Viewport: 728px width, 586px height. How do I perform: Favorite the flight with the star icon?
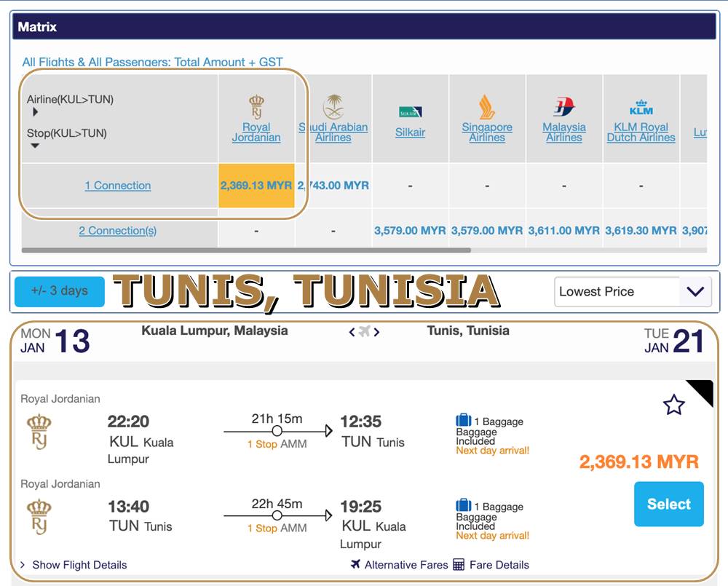click(673, 405)
